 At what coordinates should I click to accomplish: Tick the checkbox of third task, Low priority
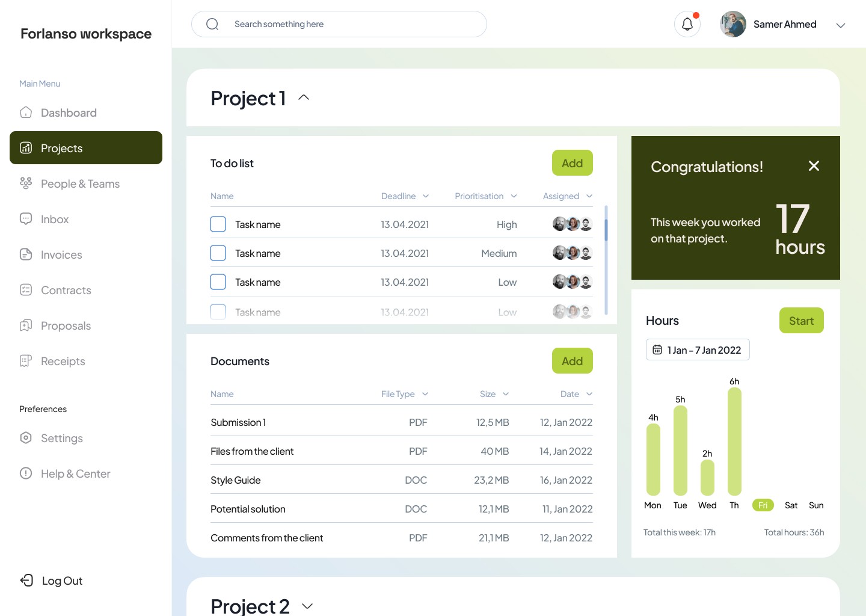(218, 282)
